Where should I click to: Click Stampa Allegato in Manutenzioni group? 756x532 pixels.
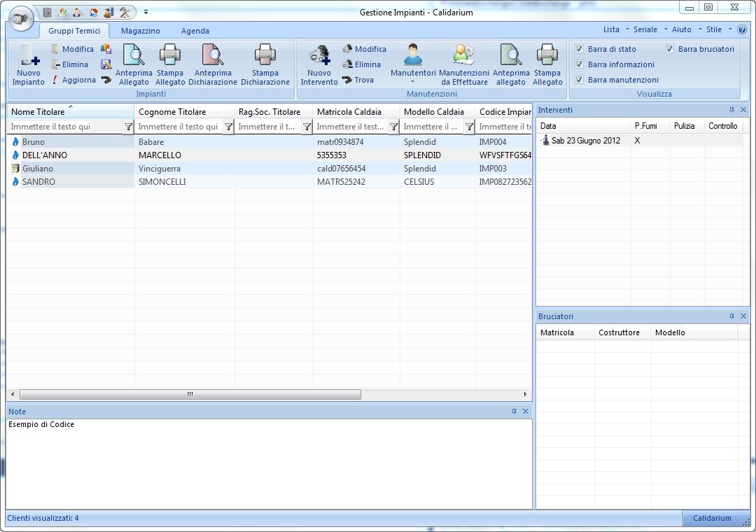click(x=547, y=64)
